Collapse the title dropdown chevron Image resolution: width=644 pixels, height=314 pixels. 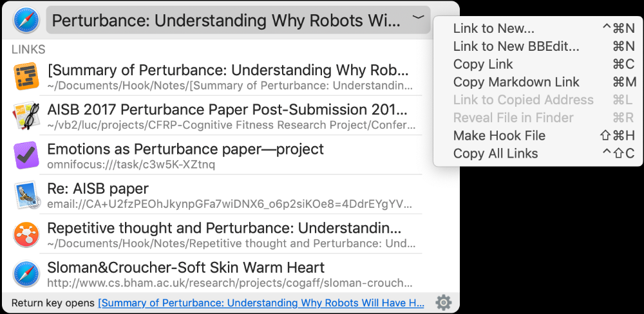tap(419, 17)
